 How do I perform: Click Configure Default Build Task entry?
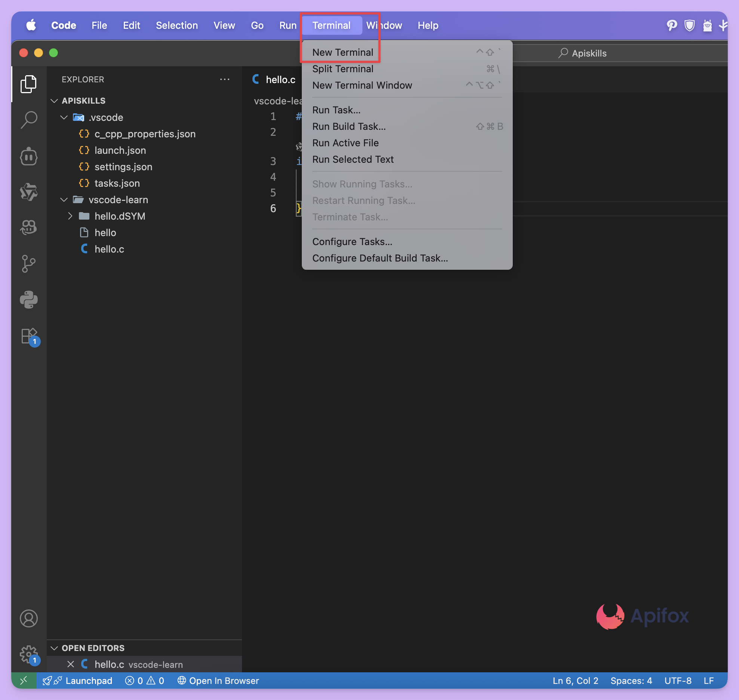click(380, 258)
